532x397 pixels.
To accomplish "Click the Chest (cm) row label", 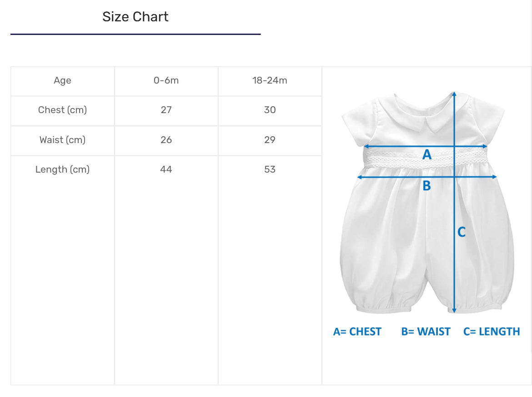I will click(x=62, y=110).
